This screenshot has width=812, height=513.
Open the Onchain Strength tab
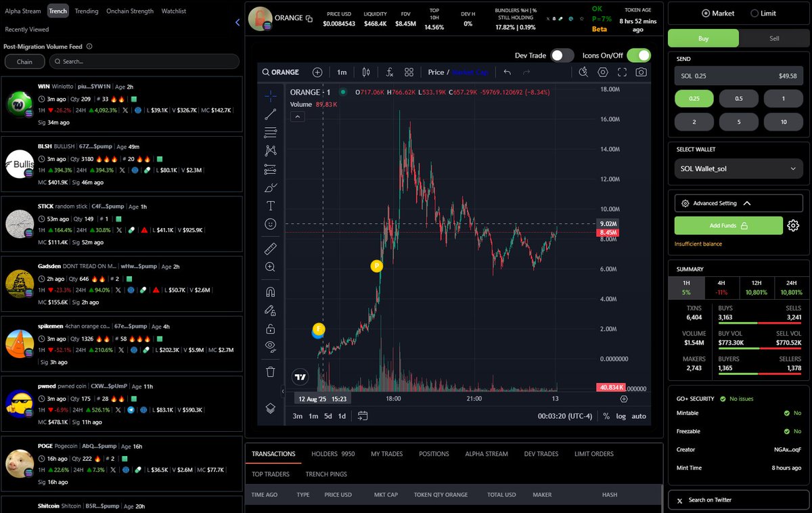pyautogui.click(x=130, y=11)
